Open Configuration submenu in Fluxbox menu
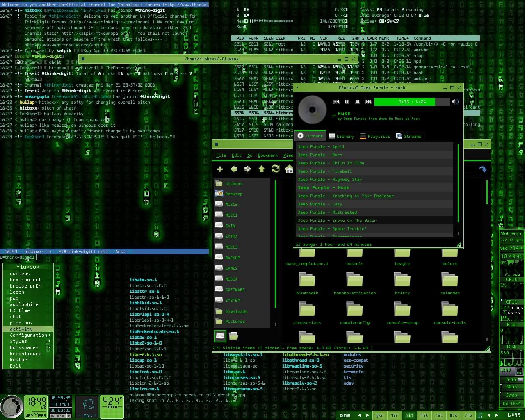 point(28,335)
